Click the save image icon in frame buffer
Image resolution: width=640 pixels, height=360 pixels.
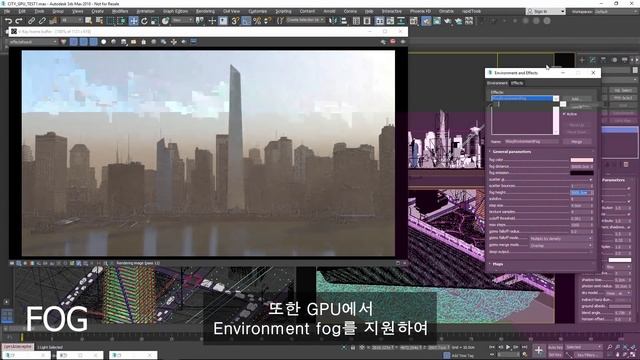tap(124, 42)
